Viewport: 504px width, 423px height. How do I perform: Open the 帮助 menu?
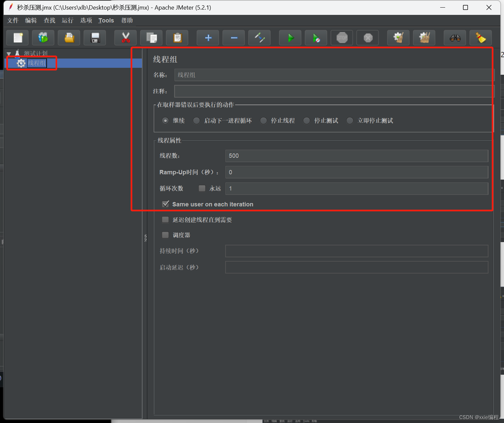click(x=127, y=21)
